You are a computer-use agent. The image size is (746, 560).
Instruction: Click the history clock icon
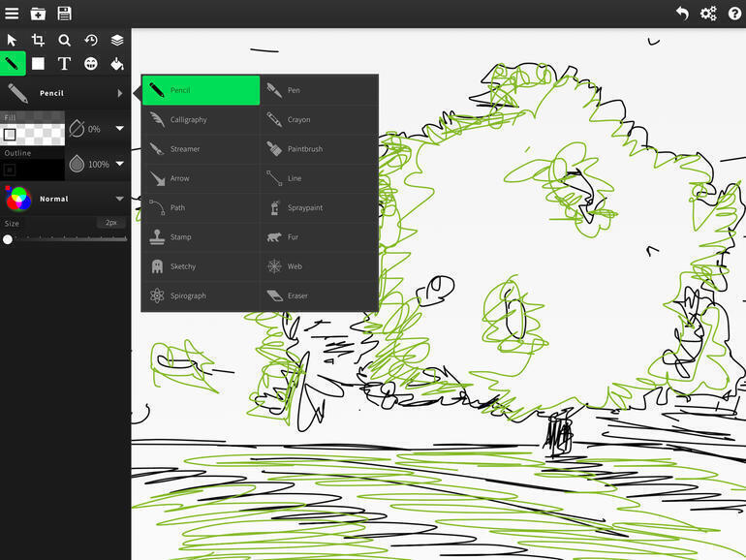[91, 40]
